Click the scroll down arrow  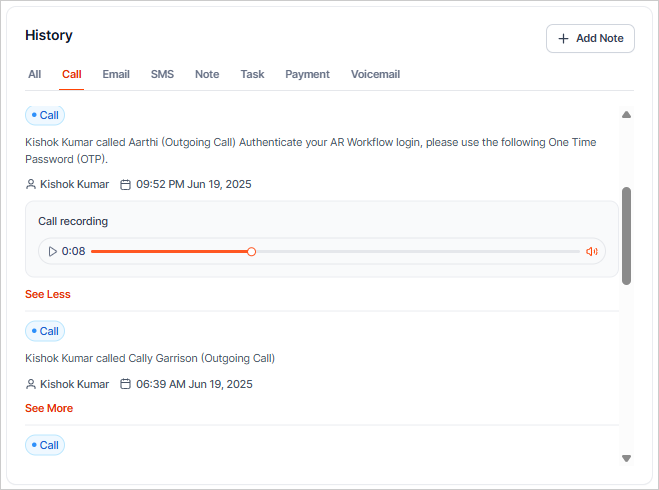[626, 458]
